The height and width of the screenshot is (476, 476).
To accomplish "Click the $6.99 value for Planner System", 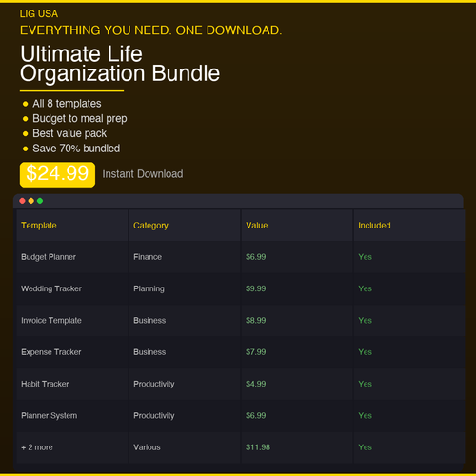I will 256,416.
